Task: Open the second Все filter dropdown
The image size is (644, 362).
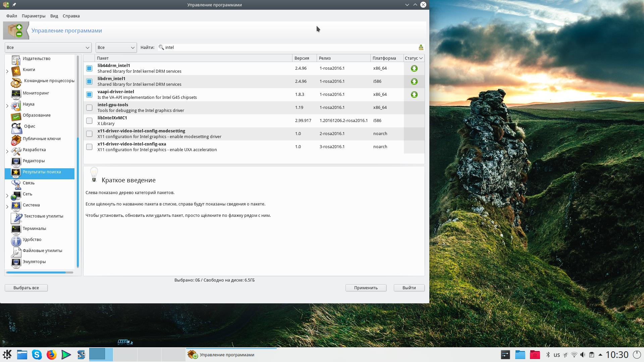Action: click(x=116, y=47)
